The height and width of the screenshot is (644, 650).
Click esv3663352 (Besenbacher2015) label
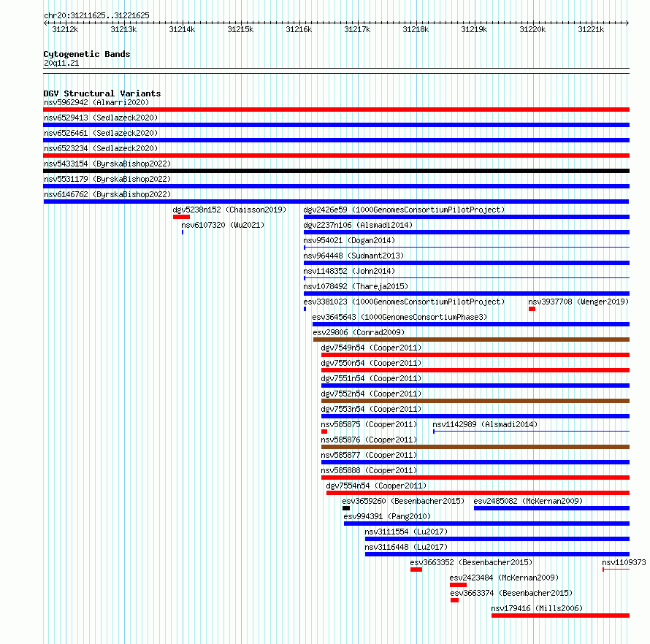pos(472,562)
